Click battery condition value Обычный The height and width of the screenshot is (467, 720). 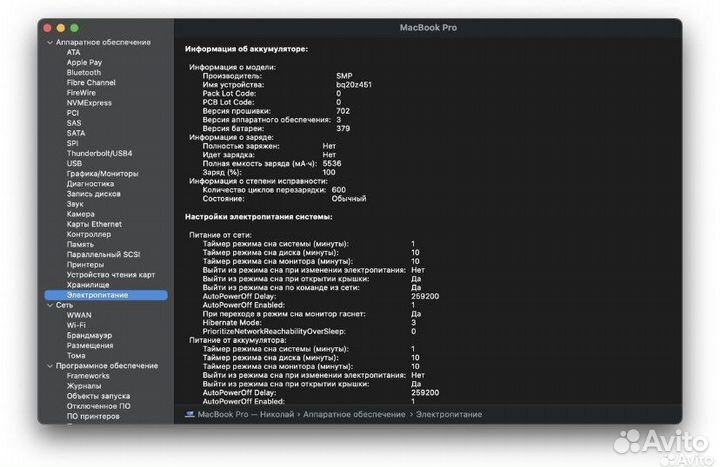tap(349, 198)
